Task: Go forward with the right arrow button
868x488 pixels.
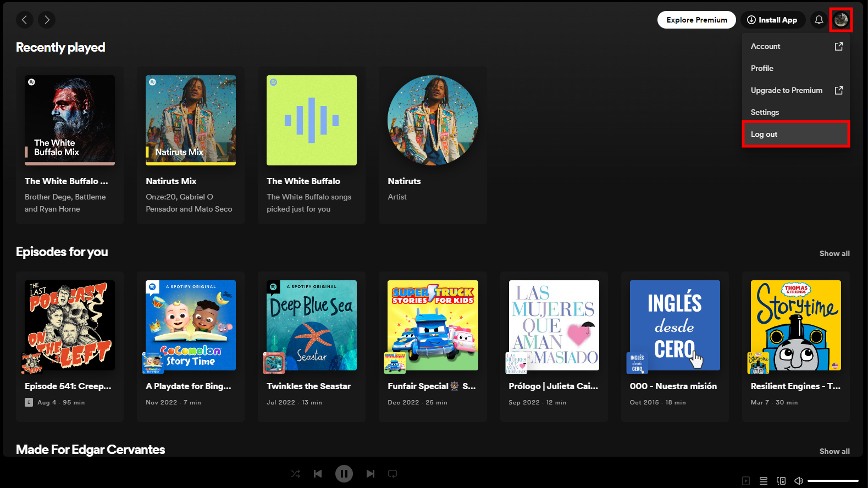Action: [47, 20]
